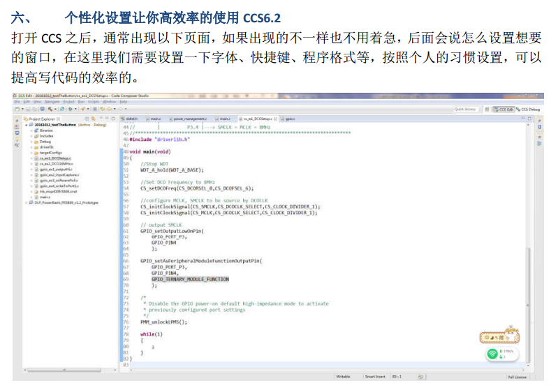The height and width of the screenshot is (392, 558).
Task: Click the editor vertical scrollbar
Action: (528, 306)
